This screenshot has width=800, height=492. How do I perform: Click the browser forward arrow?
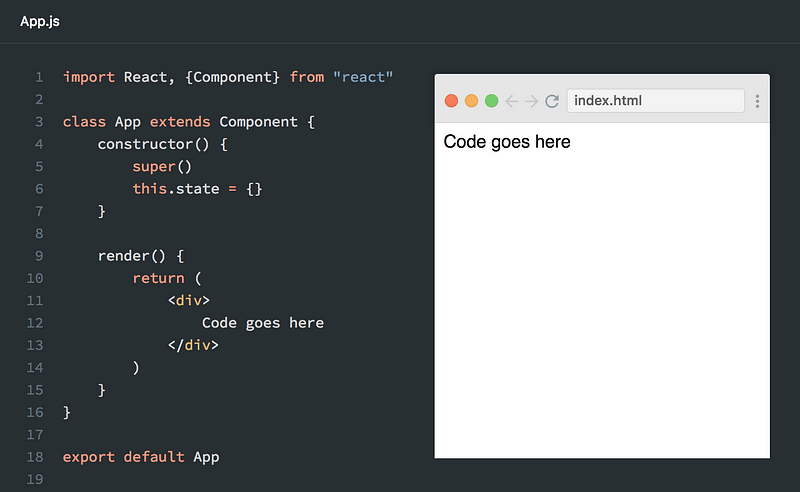pyautogui.click(x=531, y=101)
